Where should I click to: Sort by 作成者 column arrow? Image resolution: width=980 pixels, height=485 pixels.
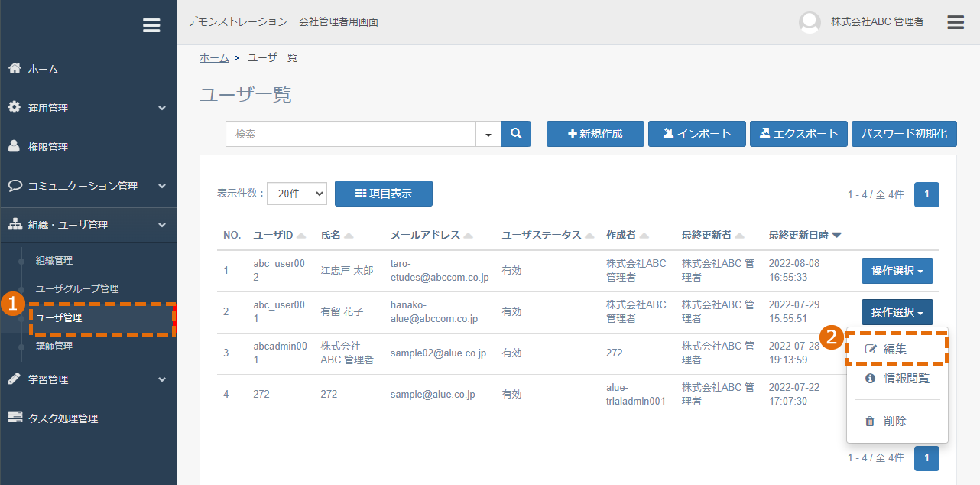coord(644,236)
